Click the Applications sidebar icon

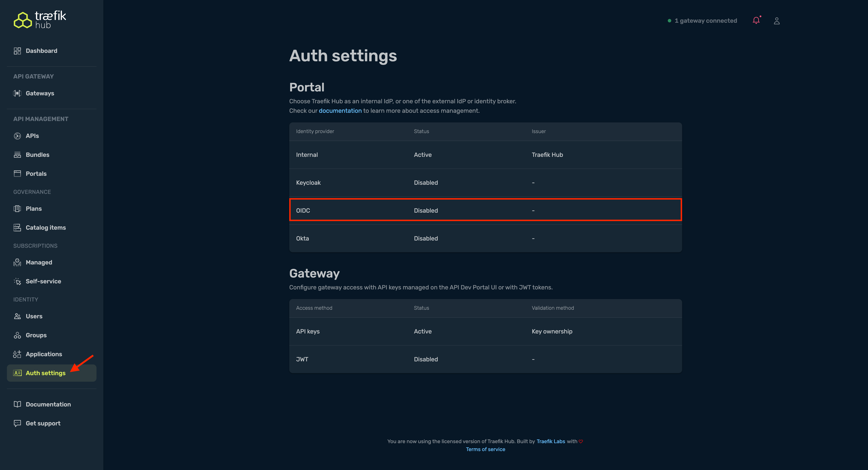17,354
